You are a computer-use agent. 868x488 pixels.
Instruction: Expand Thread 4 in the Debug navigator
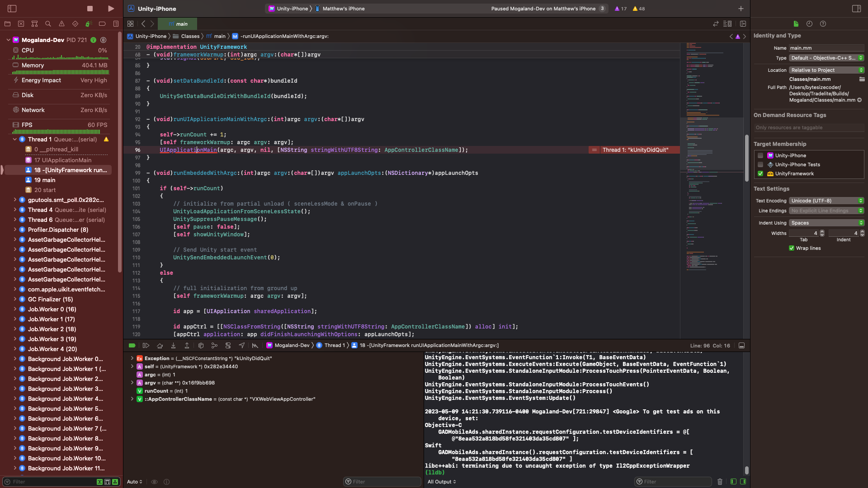click(15, 210)
